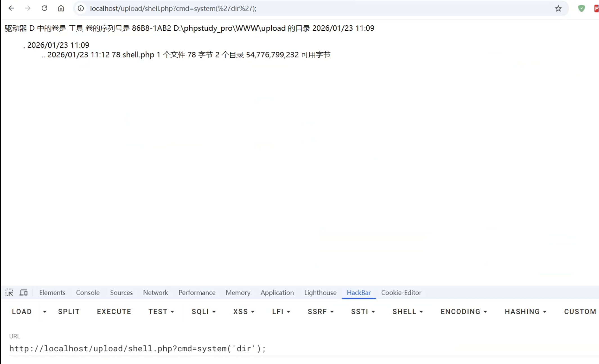The height and width of the screenshot is (364, 599).
Task: Expand the SQLI payload dropdown
Action: (203, 311)
